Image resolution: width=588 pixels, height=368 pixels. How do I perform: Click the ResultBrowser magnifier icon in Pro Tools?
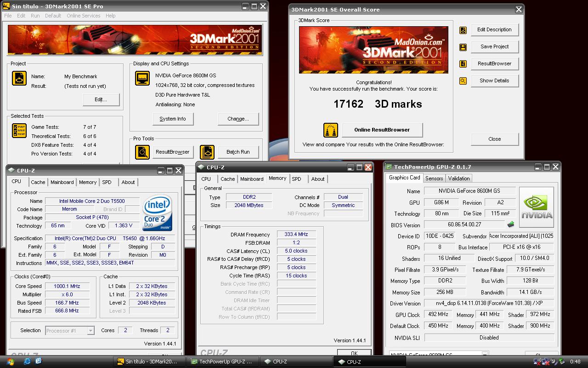142,152
